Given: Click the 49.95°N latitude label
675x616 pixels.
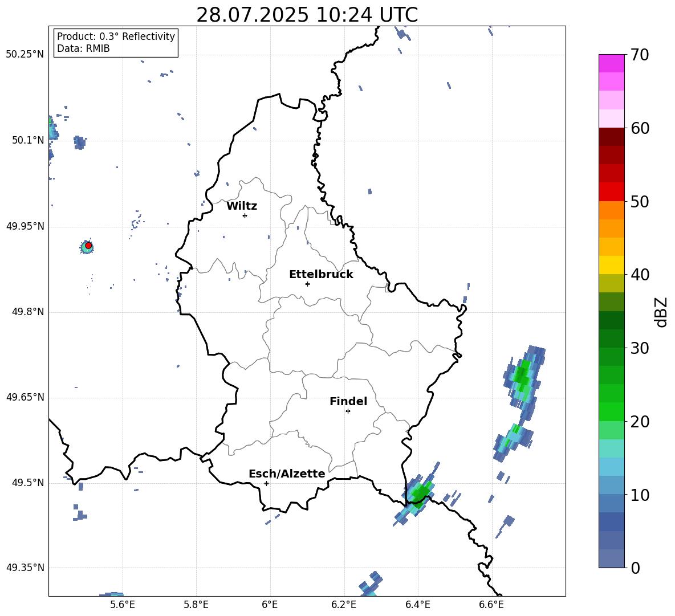Looking at the screenshot, I should point(25,226).
